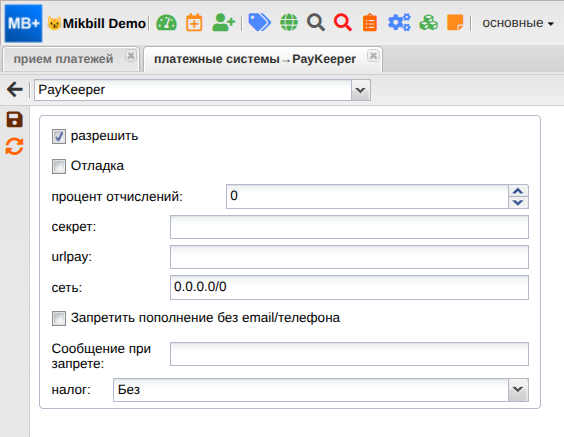Click the процент отчислений value field
This screenshot has height=437, width=564.
(367, 196)
